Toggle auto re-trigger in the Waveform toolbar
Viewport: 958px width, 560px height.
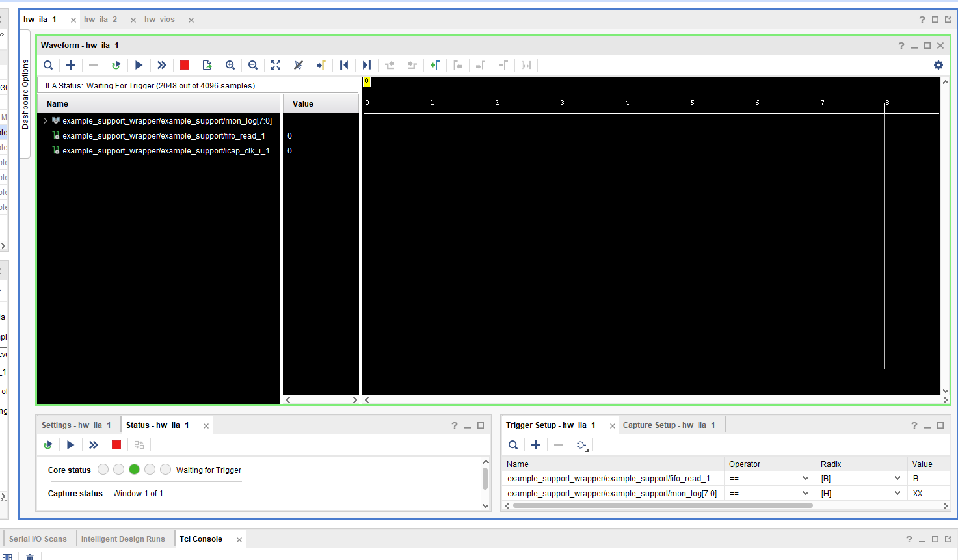tap(116, 65)
